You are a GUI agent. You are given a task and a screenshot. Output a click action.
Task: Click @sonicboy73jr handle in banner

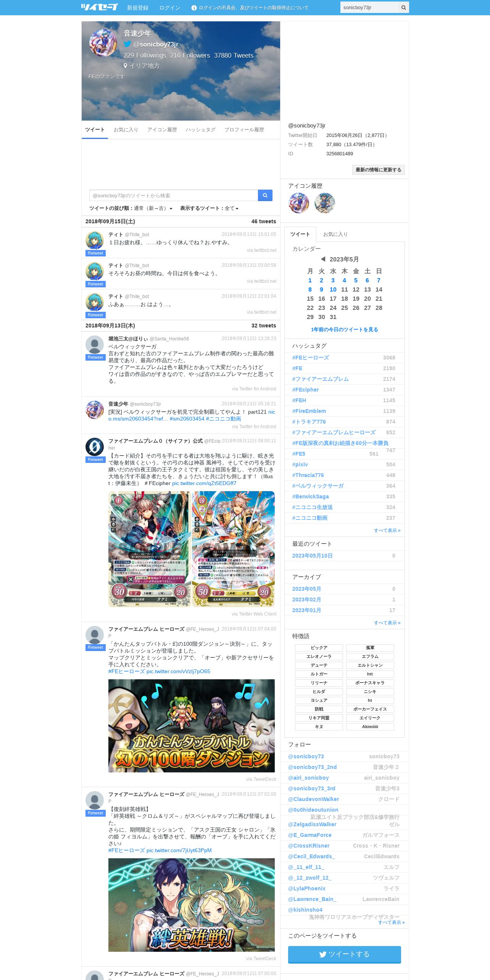[x=156, y=44]
